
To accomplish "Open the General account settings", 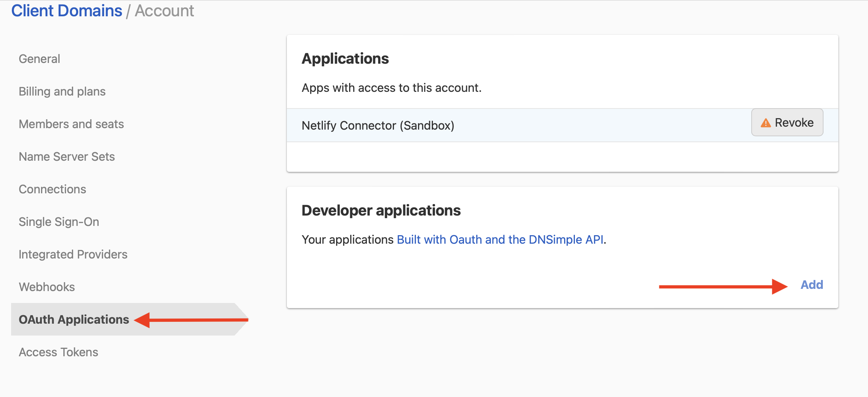I will 39,59.
